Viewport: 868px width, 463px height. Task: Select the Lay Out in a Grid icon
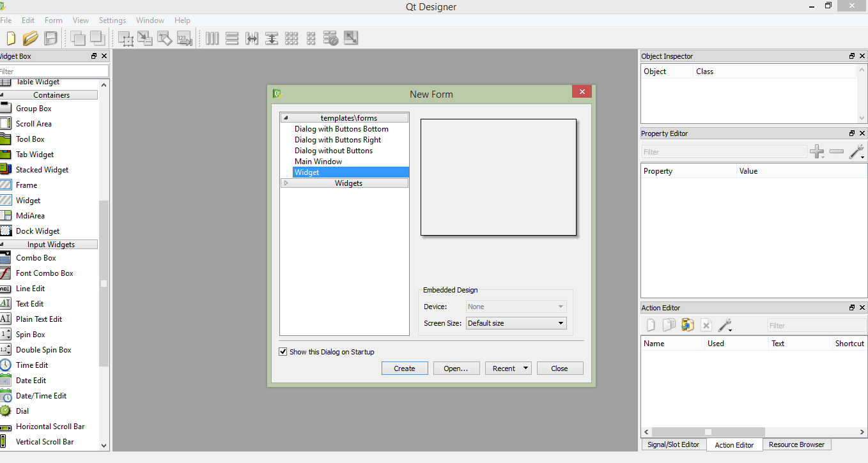coord(291,38)
